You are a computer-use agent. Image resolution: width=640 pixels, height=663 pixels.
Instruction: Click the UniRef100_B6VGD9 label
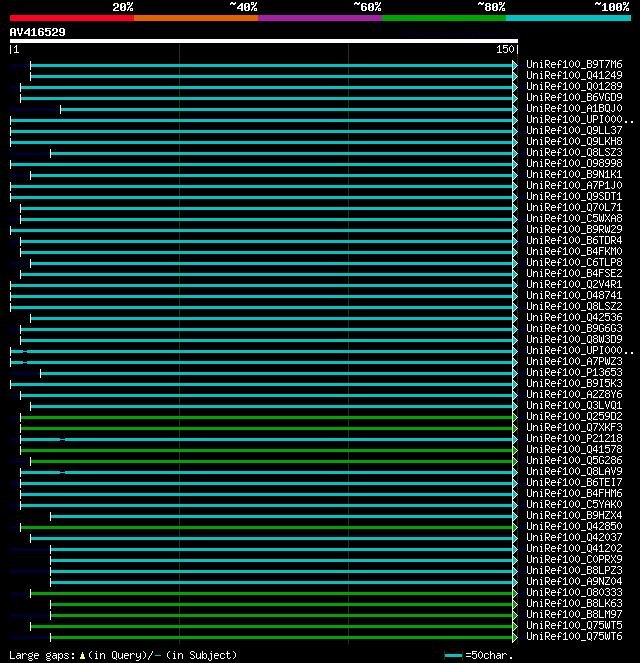[574, 97]
